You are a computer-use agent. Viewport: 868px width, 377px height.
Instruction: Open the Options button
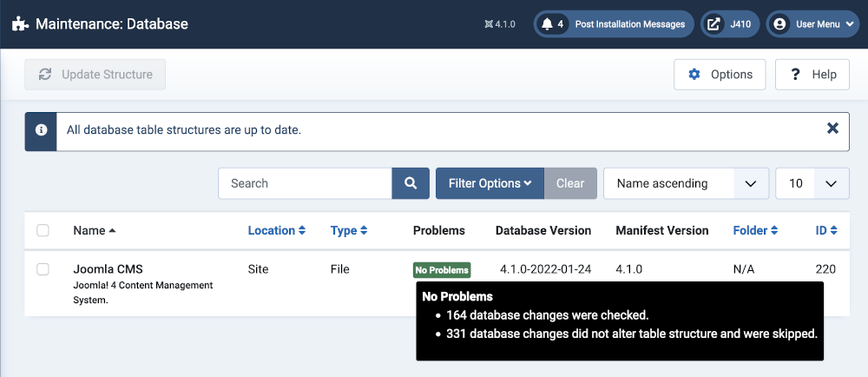point(720,74)
